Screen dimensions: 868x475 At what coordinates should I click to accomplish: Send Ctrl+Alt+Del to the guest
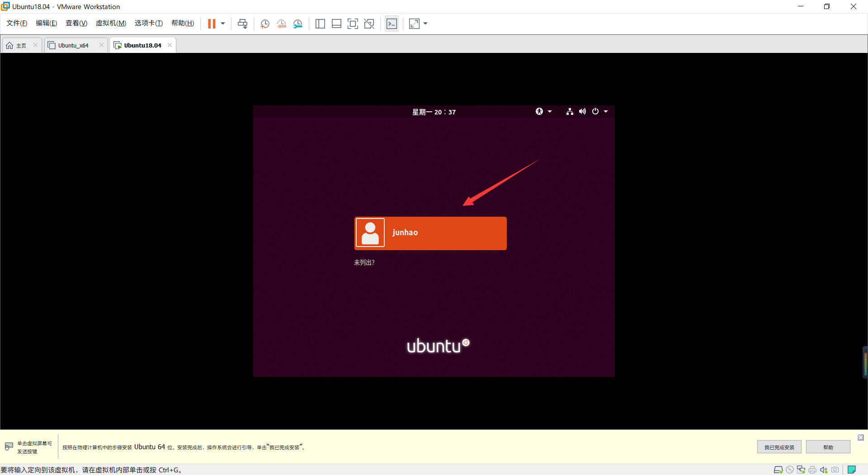[x=243, y=24]
